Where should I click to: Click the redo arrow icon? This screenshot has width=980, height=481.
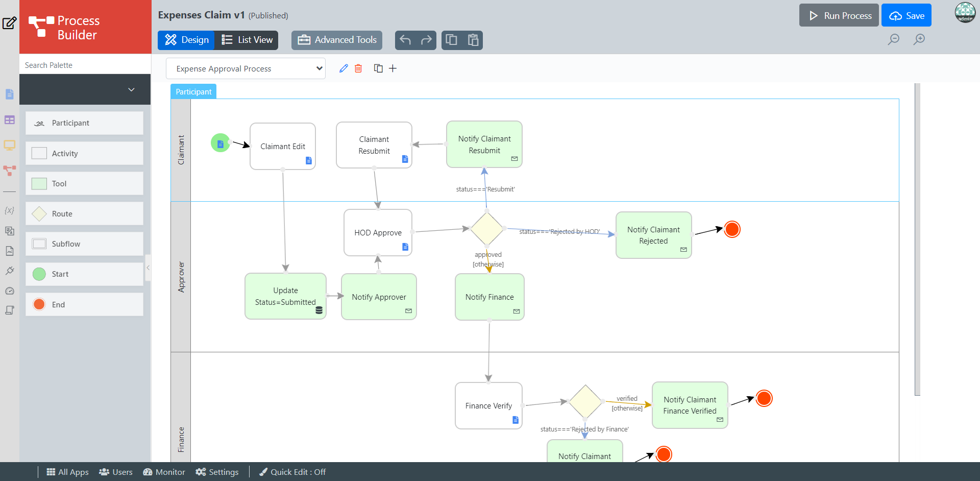(426, 40)
